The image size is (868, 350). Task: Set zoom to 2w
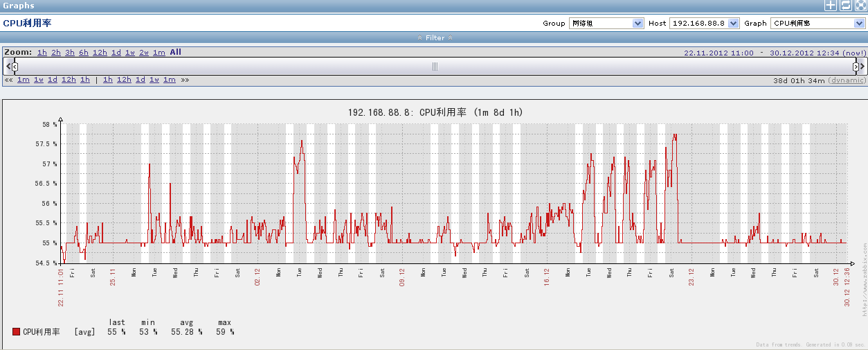tap(144, 52)
